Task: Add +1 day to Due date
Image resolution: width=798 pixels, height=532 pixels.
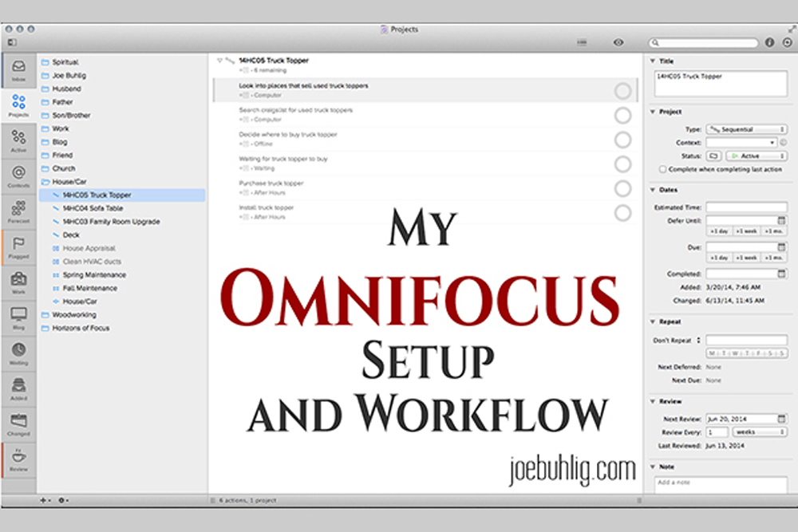Action: tap(719, 258)
